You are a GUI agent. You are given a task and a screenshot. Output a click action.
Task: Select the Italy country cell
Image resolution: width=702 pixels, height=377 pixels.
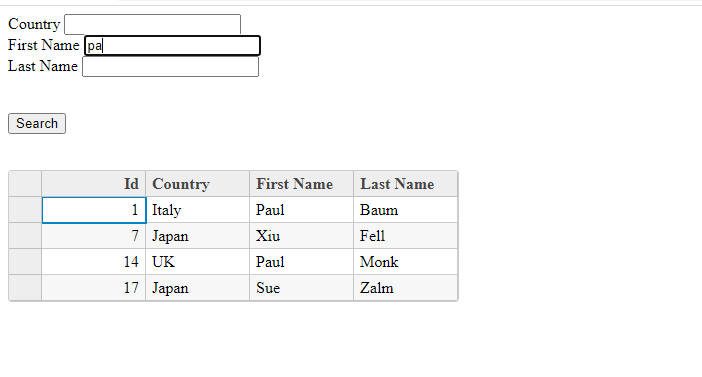pos(197,210)
